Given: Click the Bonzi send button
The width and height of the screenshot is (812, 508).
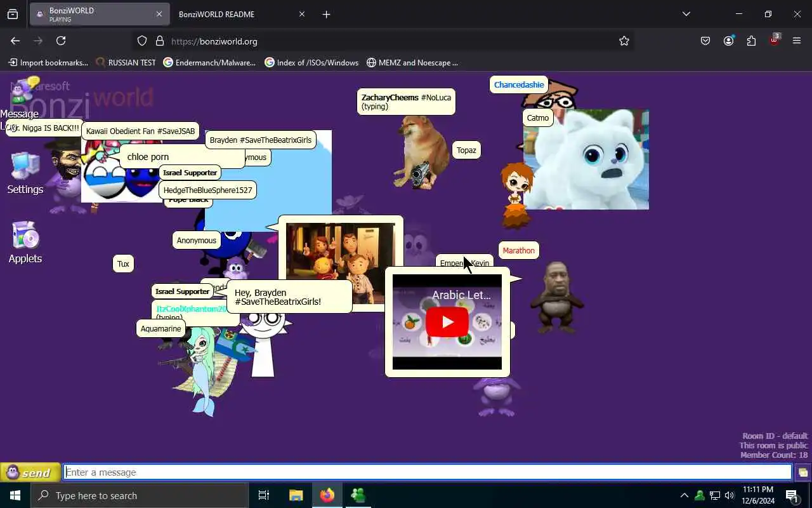Looking at the screenshot, I should coord(30,472).
